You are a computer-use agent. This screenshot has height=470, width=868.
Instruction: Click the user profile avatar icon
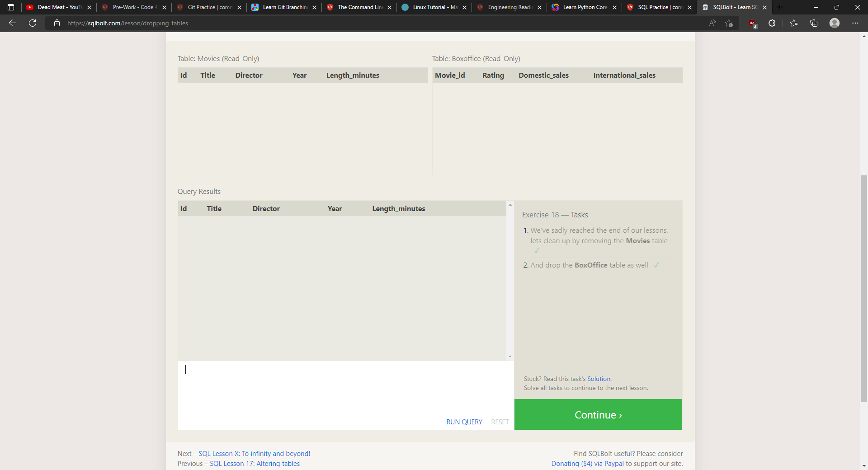[835, 23]
